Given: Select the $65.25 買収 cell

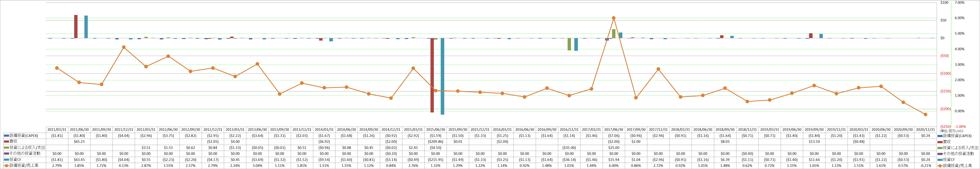Looking at the screenshot, I should (x=79, y=142).
